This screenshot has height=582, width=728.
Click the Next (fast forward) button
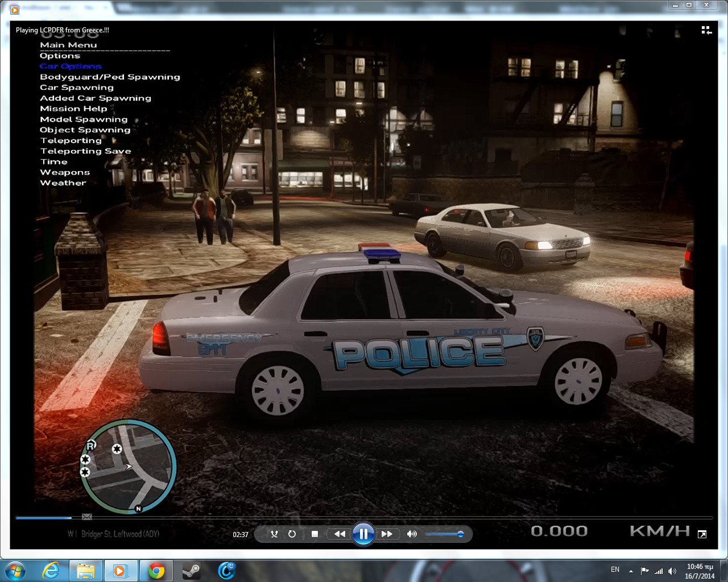pyautogui.click(x=387, y=534)
